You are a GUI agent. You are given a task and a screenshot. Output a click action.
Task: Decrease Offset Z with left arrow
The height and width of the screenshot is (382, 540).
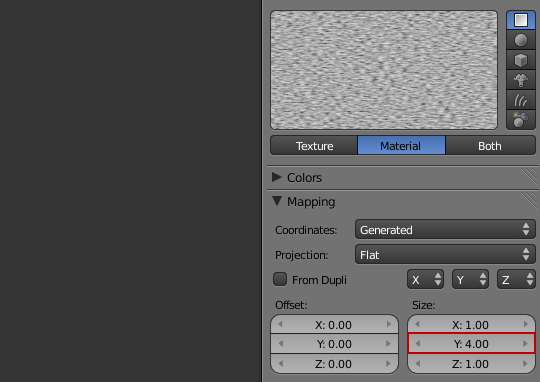(x=280, y=363)
